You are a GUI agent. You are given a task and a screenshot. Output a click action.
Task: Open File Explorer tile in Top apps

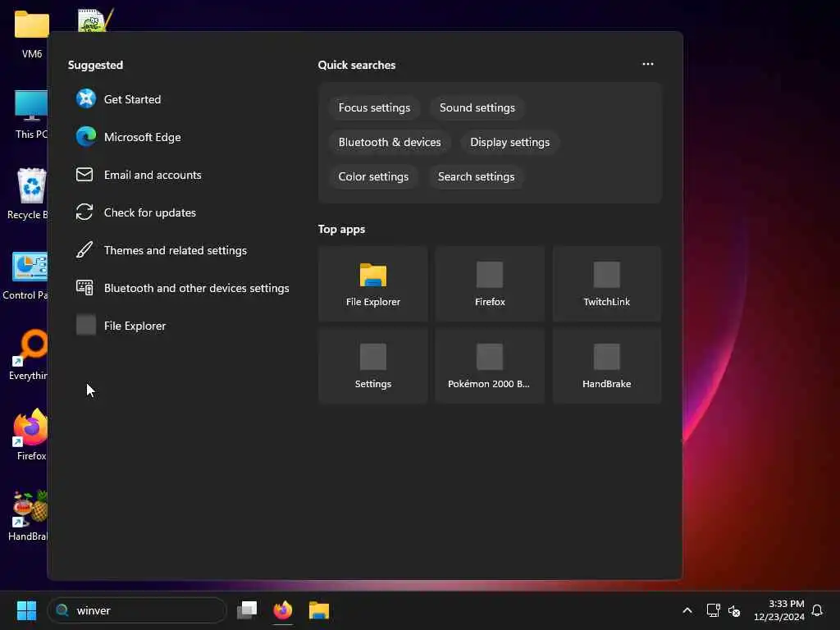[x=373, y=284]
